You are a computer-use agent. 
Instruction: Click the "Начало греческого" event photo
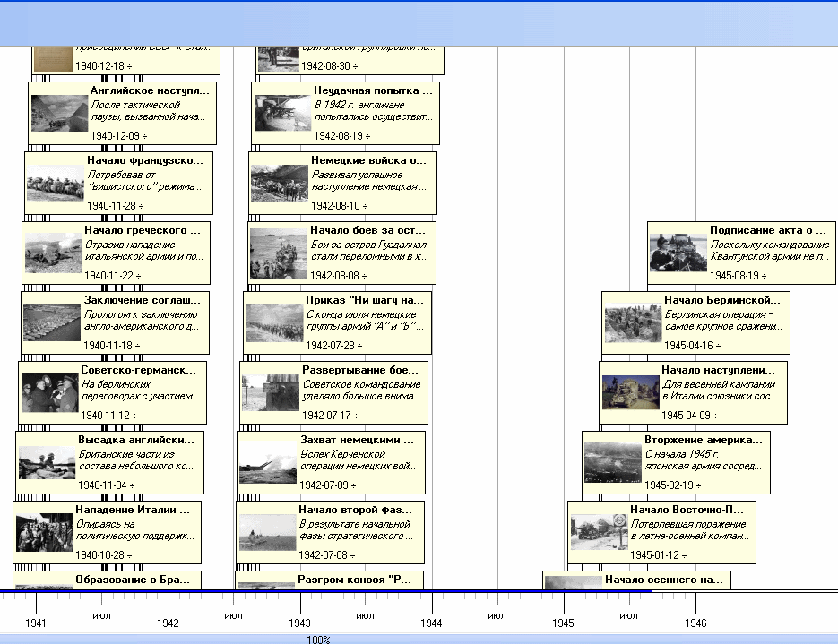click(53, 253)
